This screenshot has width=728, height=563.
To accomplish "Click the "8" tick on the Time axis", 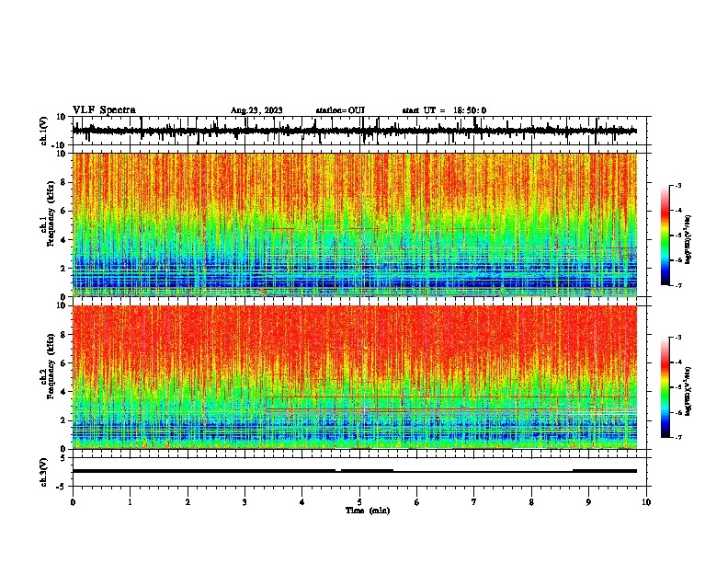I will [531, 502].
